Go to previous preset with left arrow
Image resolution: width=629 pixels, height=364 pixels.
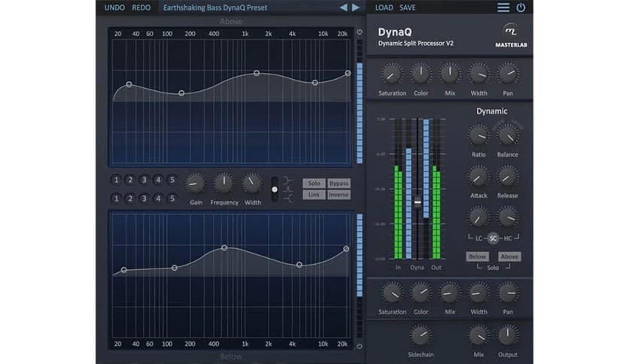point(343,8)
